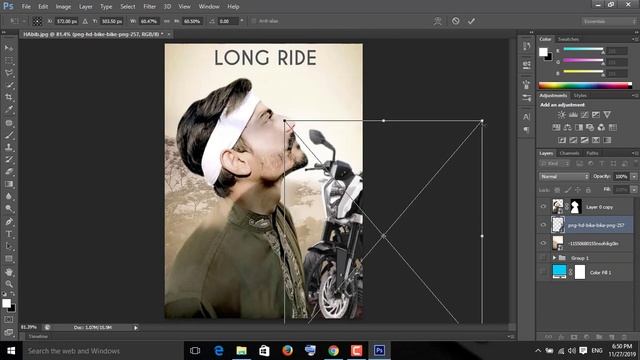Image resolution: width=640 pixels, height=360 pixels.
Task: Select the Lasso tool
Action: [x=9, y=73]
